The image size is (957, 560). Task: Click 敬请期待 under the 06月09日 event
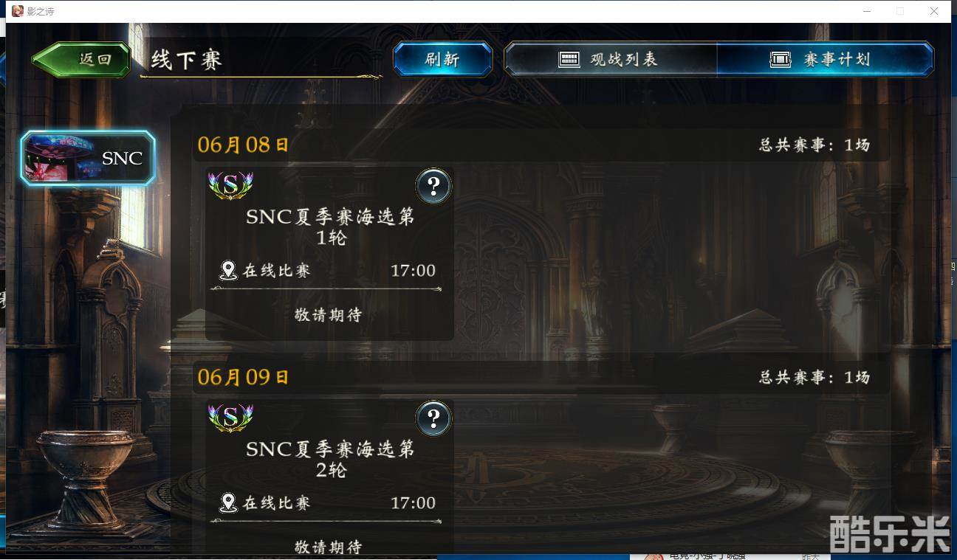click(329, 547)
